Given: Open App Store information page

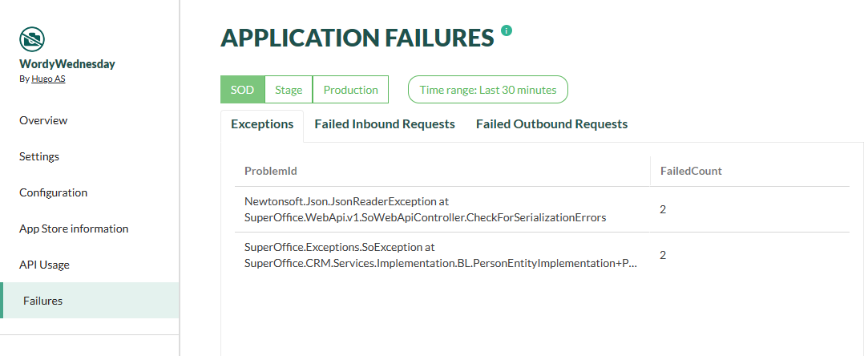Looking at the screenshot, I should click(74, 228).
